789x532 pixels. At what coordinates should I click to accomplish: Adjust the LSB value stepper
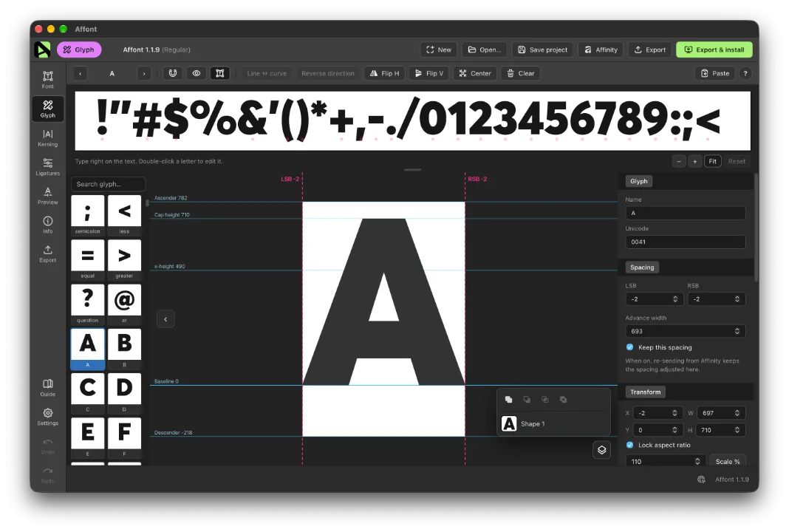point(675,299)
